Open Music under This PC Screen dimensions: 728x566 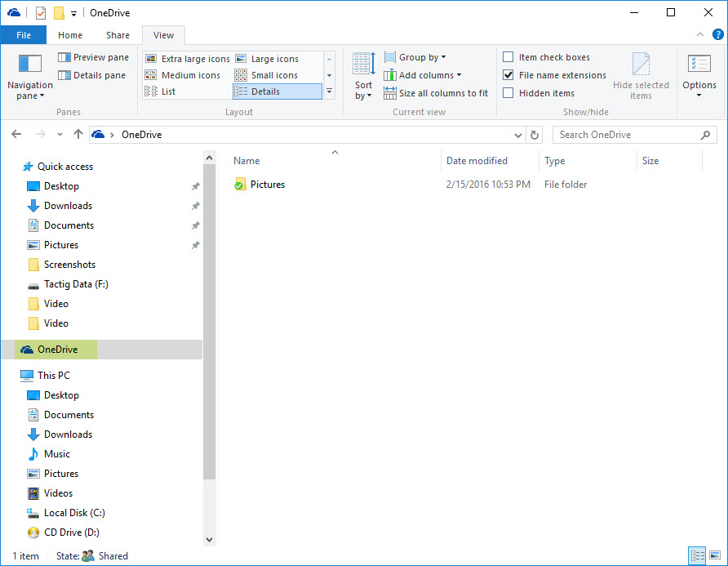(56, 454)
